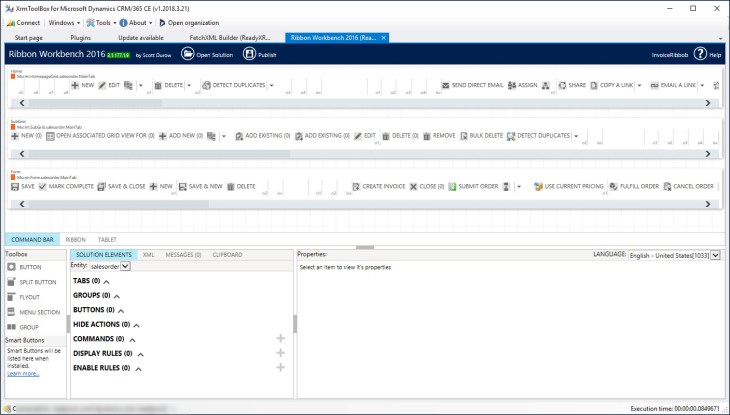Select the Split Button toolbox item
730x415 pixels.
(12, 283)
